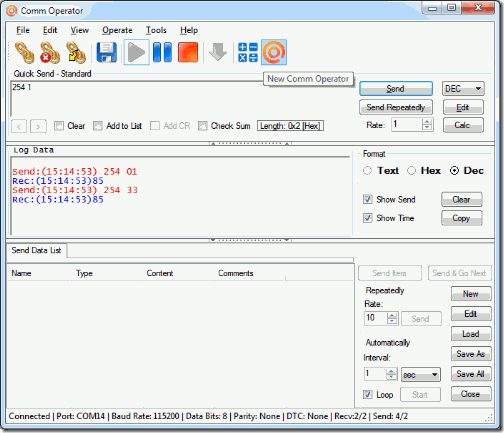
Task: Click the Send Item button
Action: pos(390,273)
